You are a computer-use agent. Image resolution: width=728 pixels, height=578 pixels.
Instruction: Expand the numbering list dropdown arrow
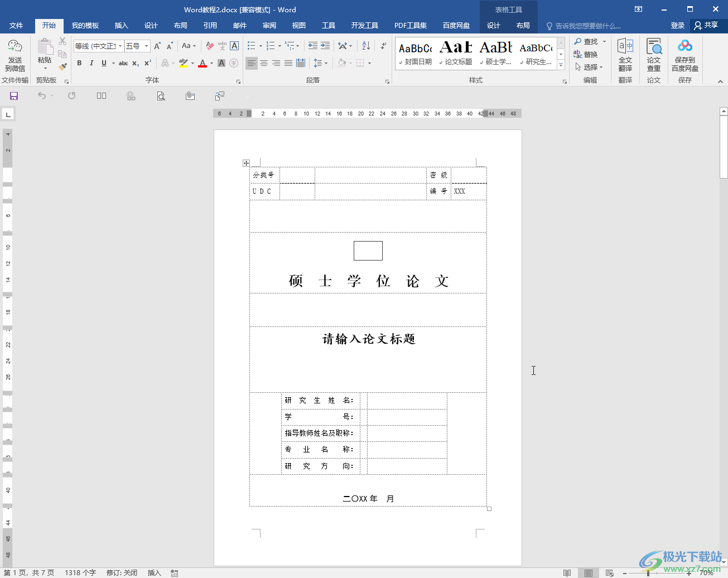pyautogui.click(x=279, y=46)
